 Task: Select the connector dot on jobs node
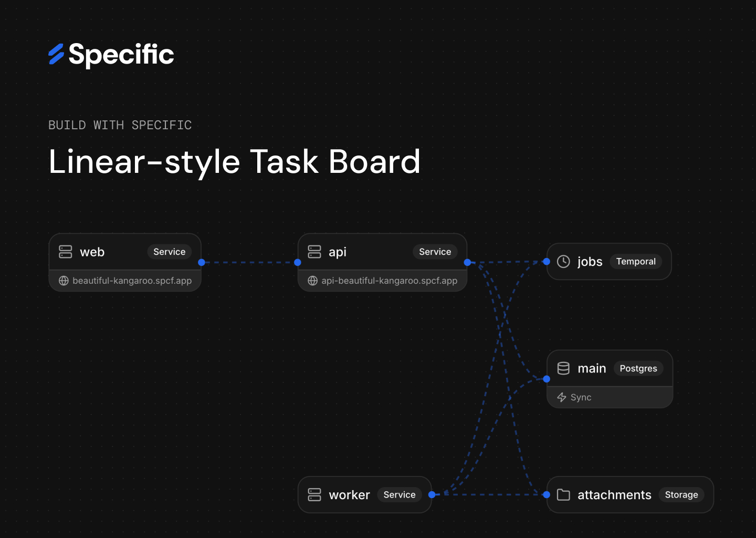pyautogui.click(x=547, y=262)
